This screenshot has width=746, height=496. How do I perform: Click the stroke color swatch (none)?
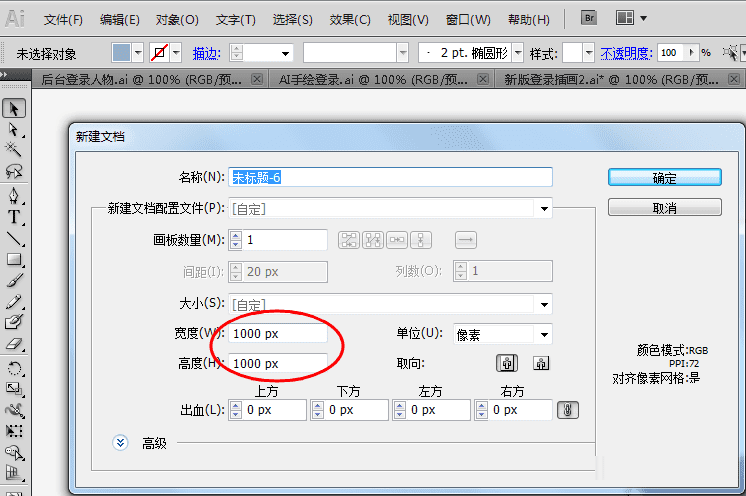coord(159,53)
